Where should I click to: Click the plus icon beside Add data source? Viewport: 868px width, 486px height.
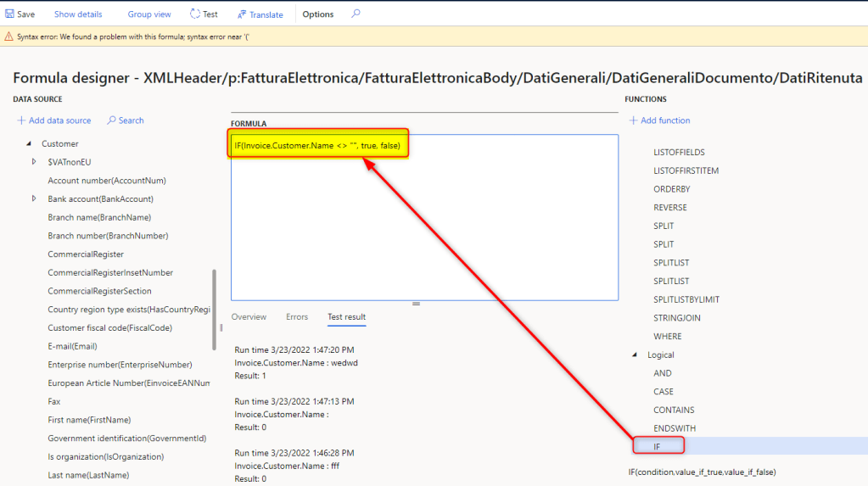21,120
